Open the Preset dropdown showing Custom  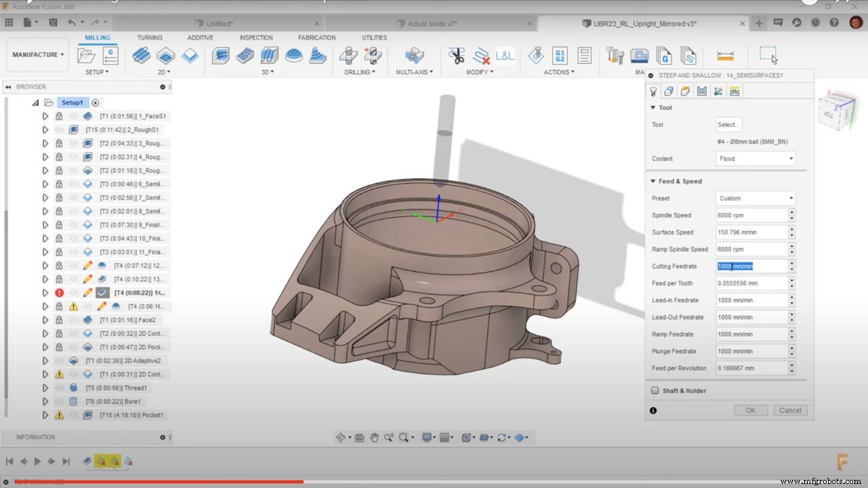pos(754,198)
